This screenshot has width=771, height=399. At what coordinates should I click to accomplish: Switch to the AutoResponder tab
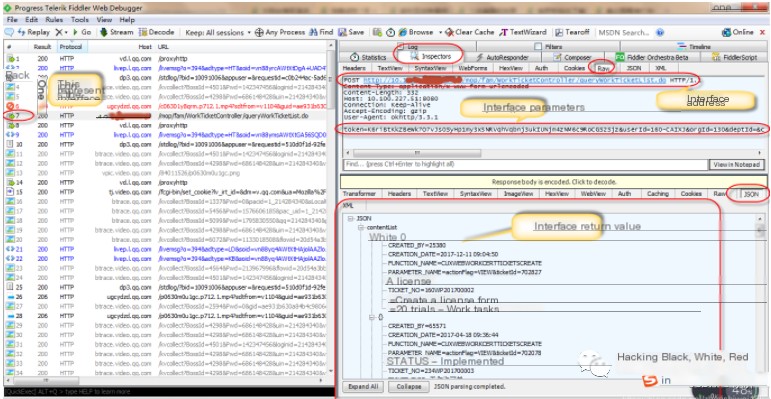502,57
